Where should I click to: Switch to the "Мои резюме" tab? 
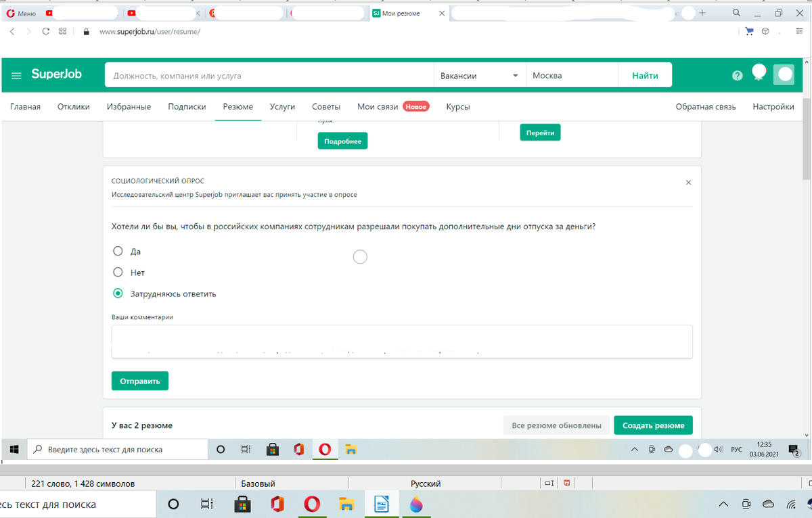[x=407, y=14]
